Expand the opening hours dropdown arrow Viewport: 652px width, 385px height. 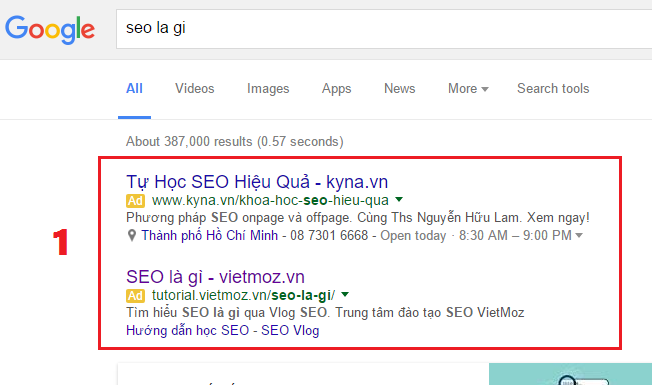pyautogui.click(x=579, y=236)
